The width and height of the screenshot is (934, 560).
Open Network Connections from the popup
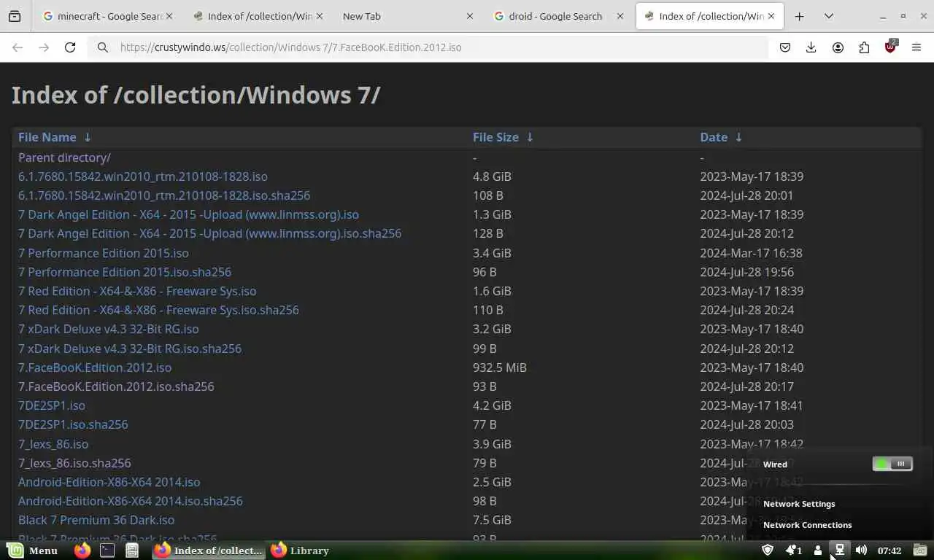tap(807, 525)
